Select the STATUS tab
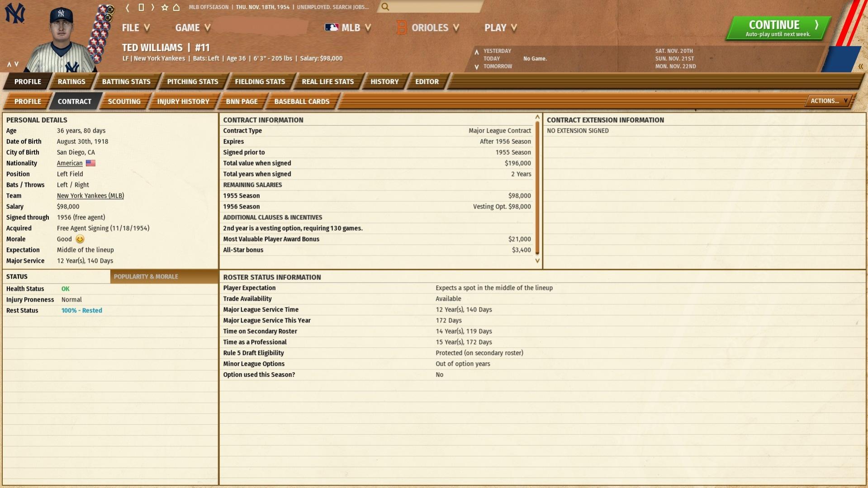The width and height of the screenshot is (868, 488). click(56, 276)
